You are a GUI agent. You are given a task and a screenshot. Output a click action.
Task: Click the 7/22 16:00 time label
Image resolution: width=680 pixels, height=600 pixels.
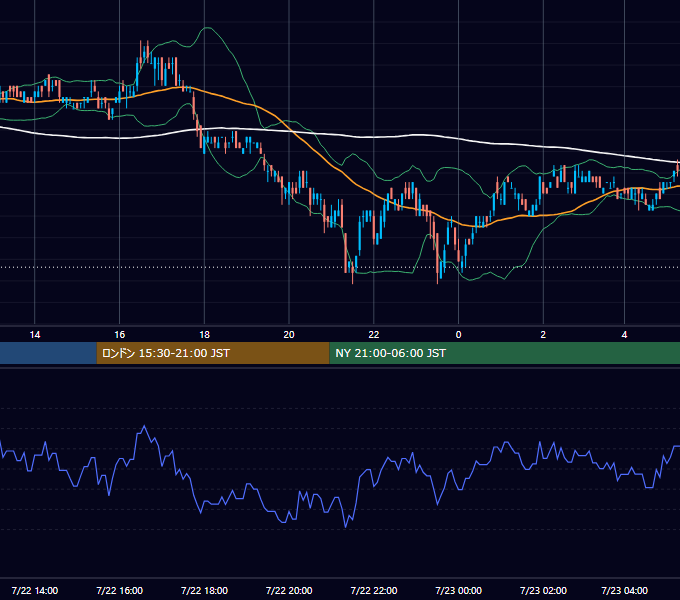coord(120,590)
